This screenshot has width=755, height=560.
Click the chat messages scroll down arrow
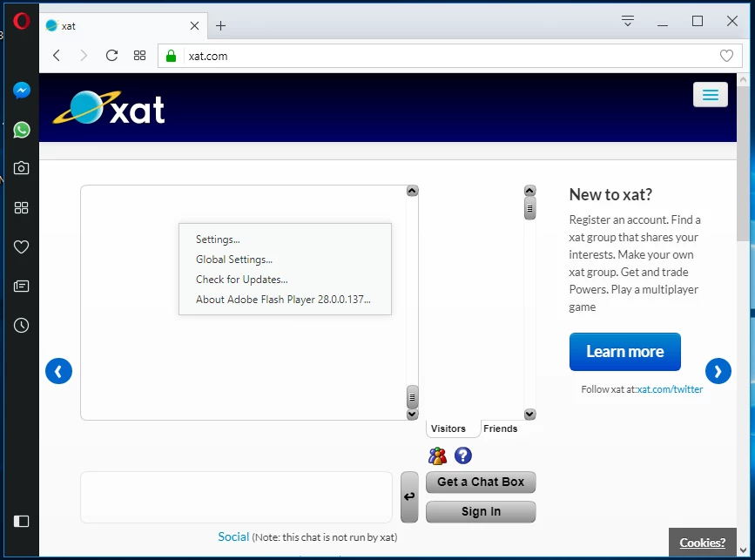point(412,414)
